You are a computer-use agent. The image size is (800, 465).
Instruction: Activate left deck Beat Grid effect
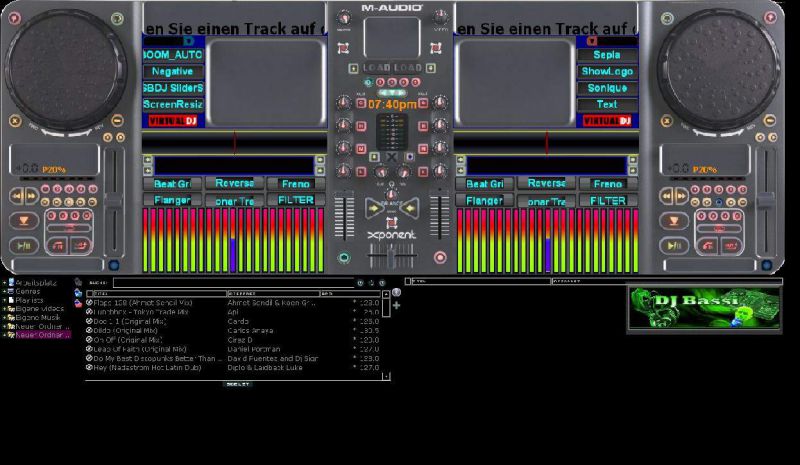[172, 184]
